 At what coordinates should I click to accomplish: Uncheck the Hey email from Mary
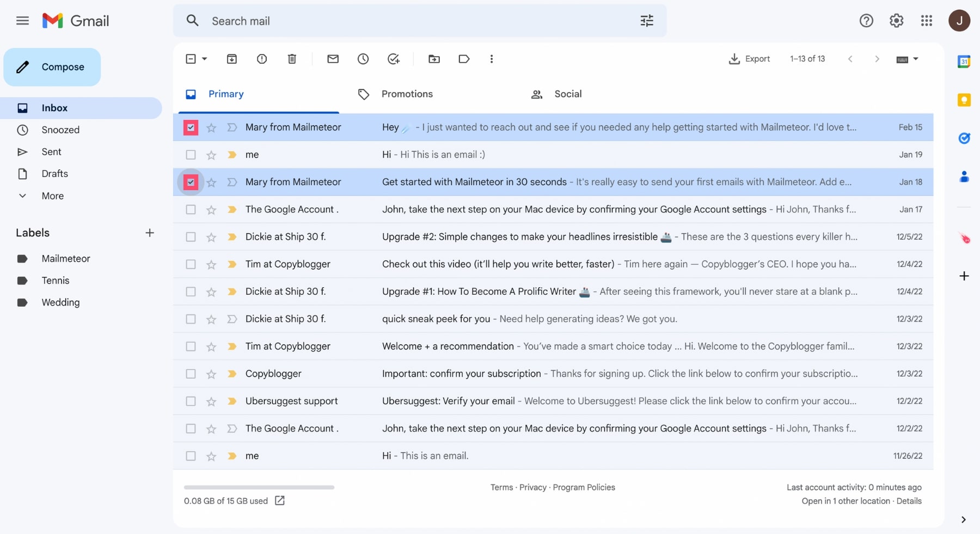point(191,128)
